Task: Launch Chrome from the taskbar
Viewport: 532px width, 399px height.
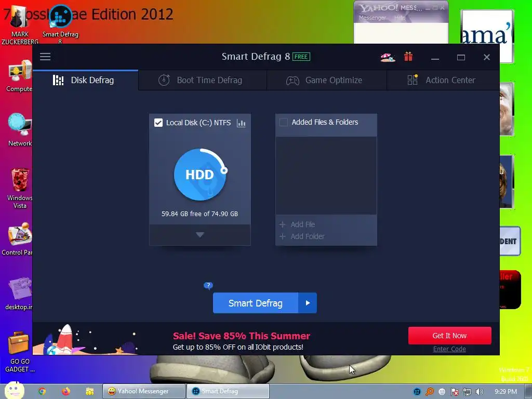Action: 42,391
